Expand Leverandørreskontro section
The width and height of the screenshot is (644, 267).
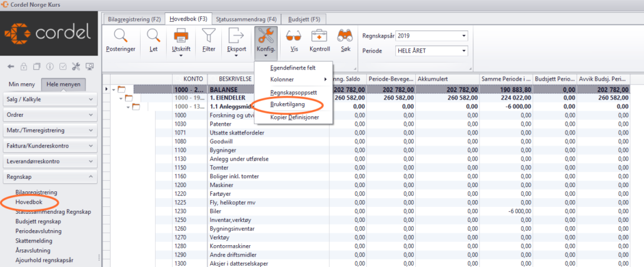tap(50, 161)
